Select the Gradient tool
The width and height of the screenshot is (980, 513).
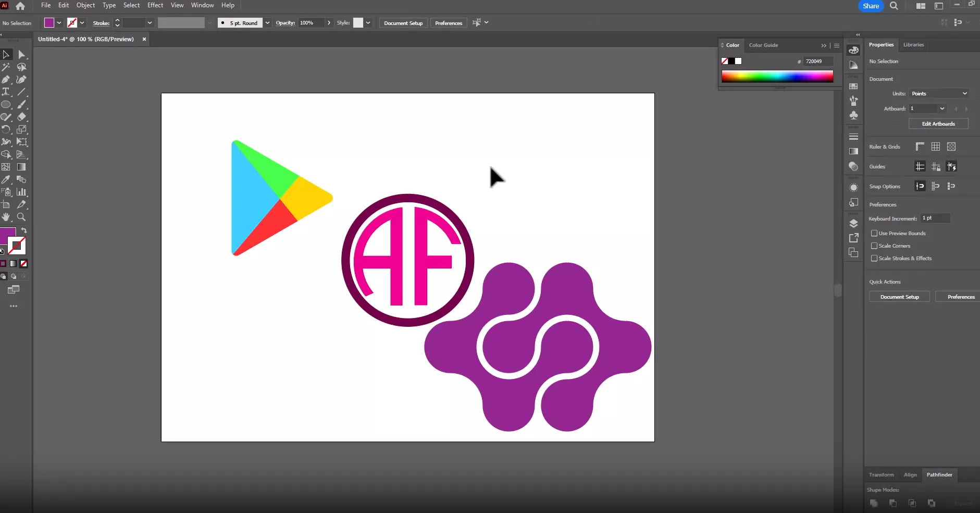point(21,167)
